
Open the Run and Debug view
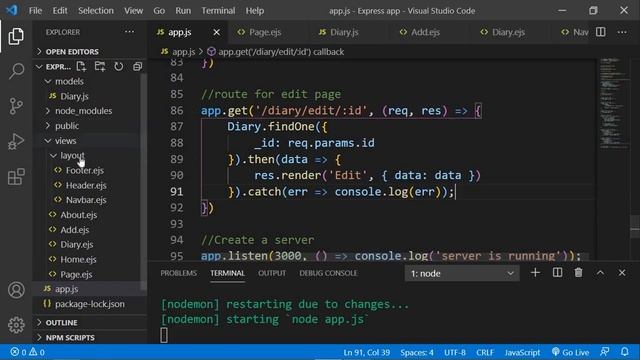click(x=16, y=141)
